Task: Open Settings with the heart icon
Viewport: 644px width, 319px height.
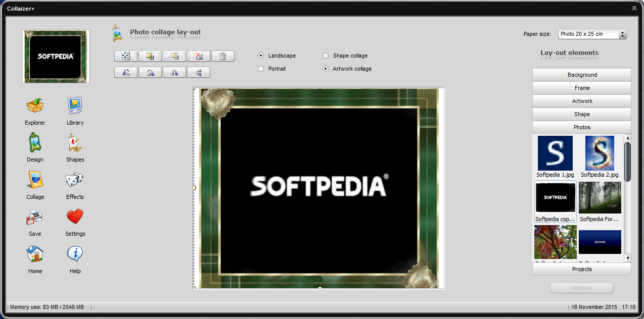Action: [75, 218]
